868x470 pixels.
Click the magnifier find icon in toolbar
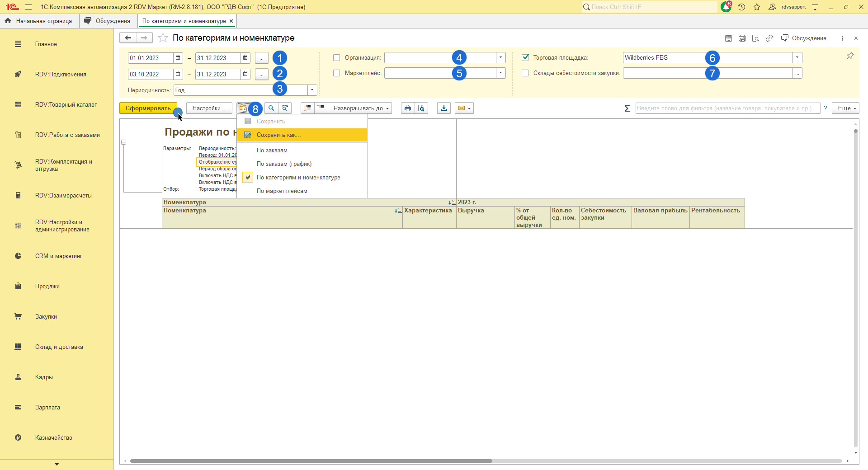point(271,108)
